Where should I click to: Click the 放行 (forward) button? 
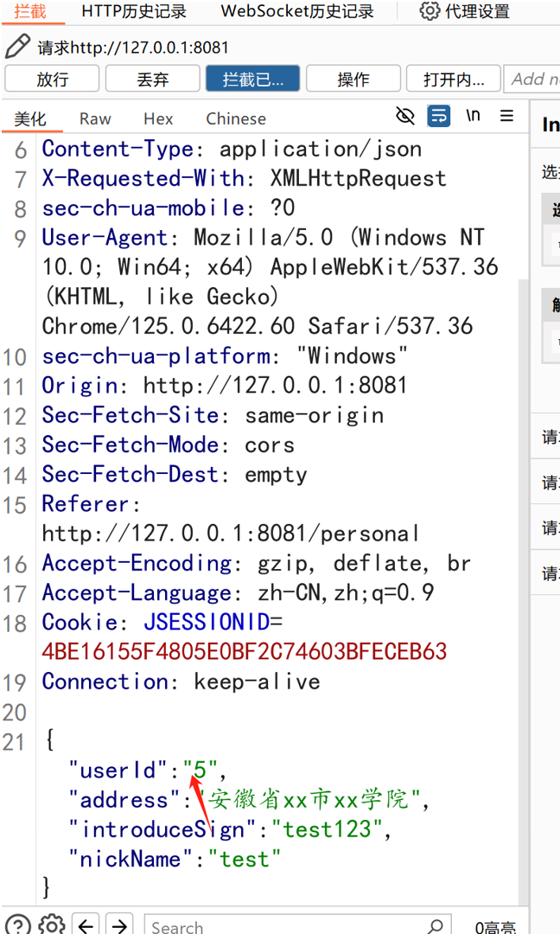(x=52, y=79)
